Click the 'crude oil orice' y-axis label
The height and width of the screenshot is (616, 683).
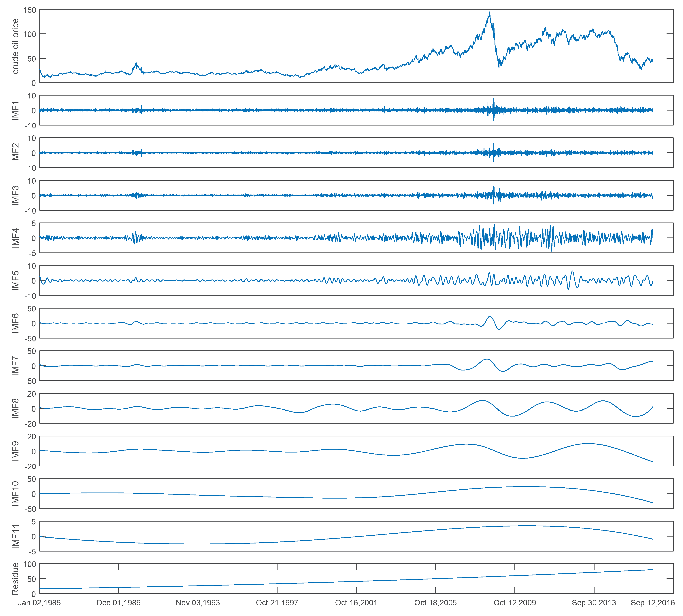(15, 46)
